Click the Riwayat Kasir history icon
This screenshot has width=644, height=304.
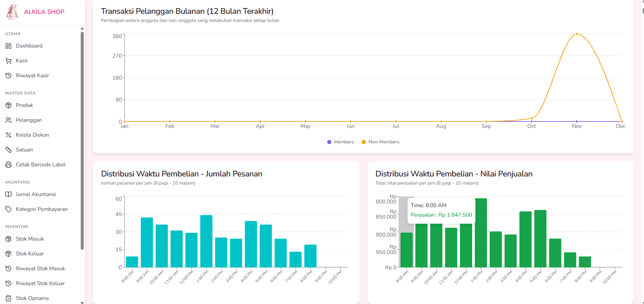[x=8, y=76]
